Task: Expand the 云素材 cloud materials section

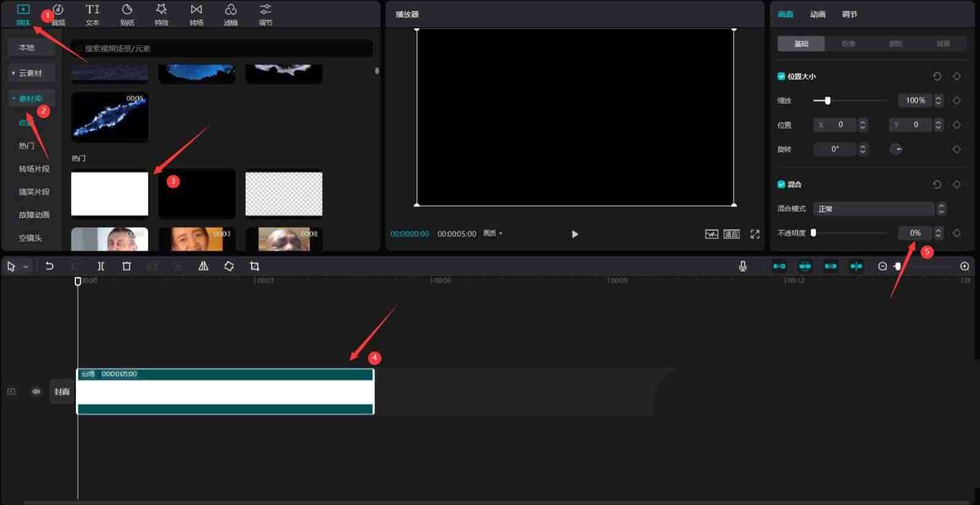Action: [x=32, y=73]
